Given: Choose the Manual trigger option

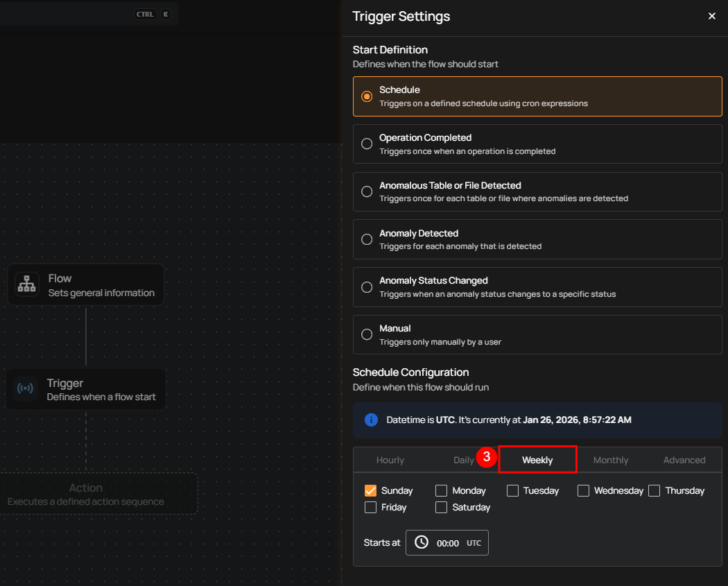Looking at the screenshot, I should click(x=367, y=334).
